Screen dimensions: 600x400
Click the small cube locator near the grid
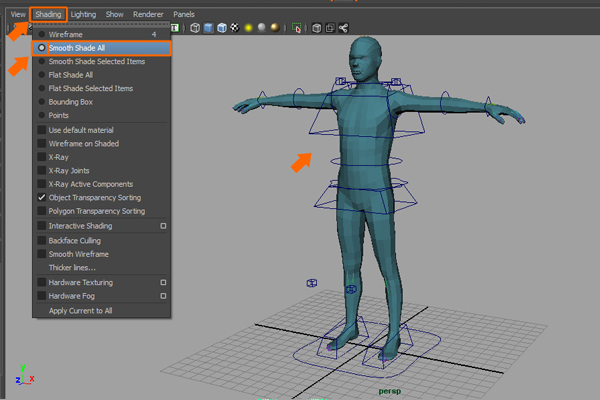(312, 283)
